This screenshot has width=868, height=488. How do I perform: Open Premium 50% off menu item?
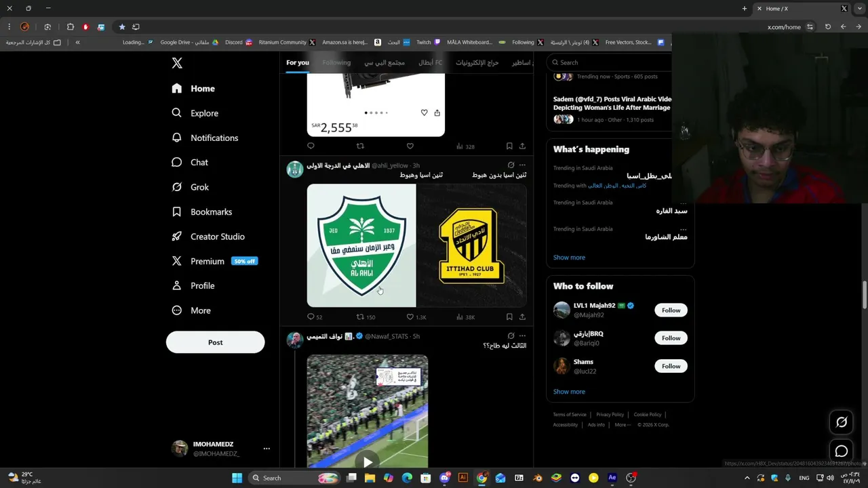coord(215,261)
